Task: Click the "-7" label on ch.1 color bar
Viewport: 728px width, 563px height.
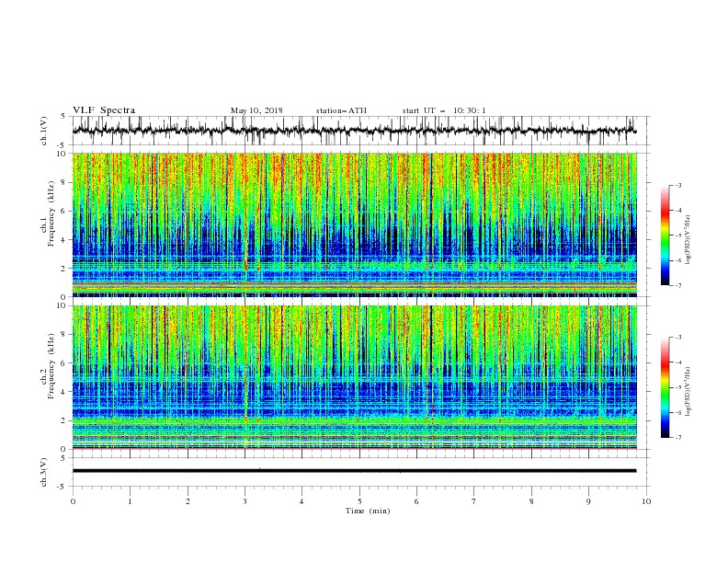Action: click(x=678, y=286)
